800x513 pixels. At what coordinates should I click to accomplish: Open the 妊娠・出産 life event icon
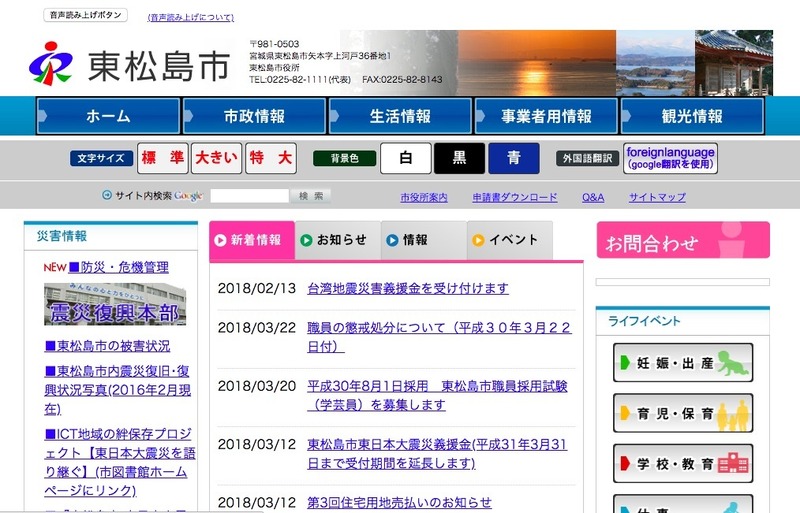point(682,362)
